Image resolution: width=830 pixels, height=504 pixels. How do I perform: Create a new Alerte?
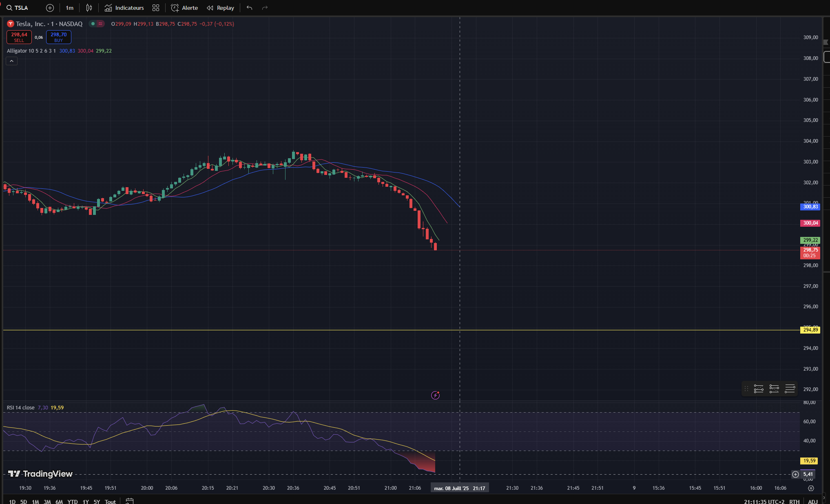pyautogui.click(x=184, y=8)
